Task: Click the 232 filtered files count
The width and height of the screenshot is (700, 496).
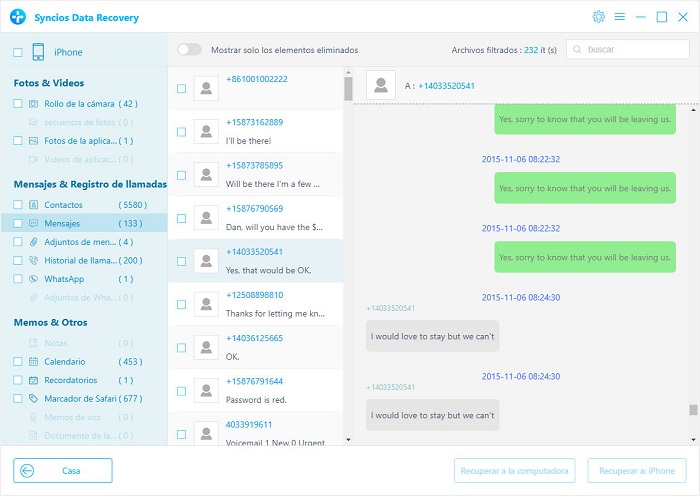Action: click(x=531, y=50)
